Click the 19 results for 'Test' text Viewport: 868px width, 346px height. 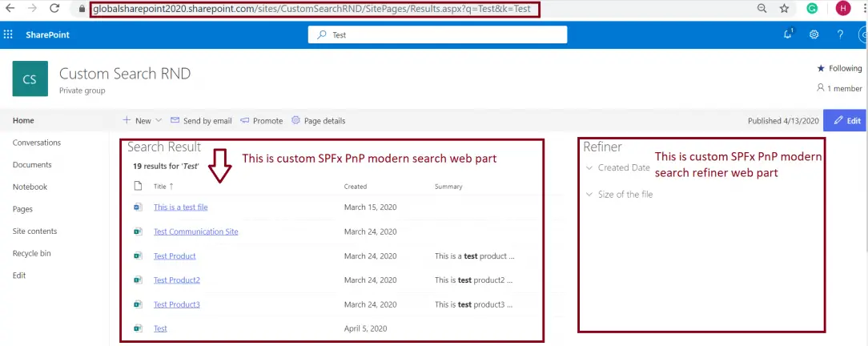coord(166,166)
